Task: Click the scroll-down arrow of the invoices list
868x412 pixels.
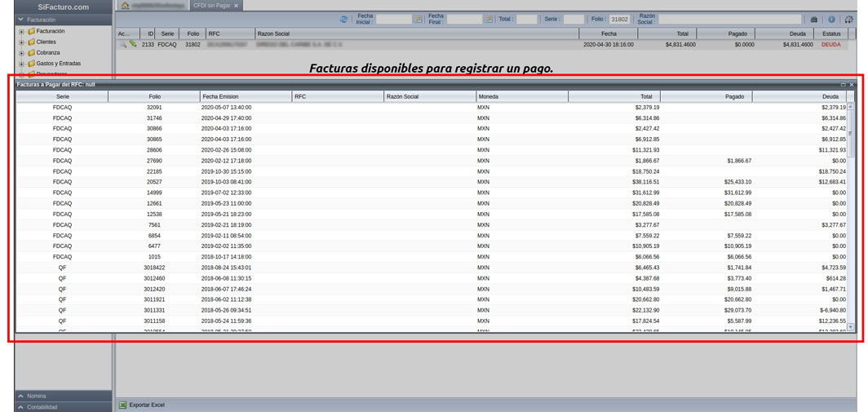Action: point(851,327)
